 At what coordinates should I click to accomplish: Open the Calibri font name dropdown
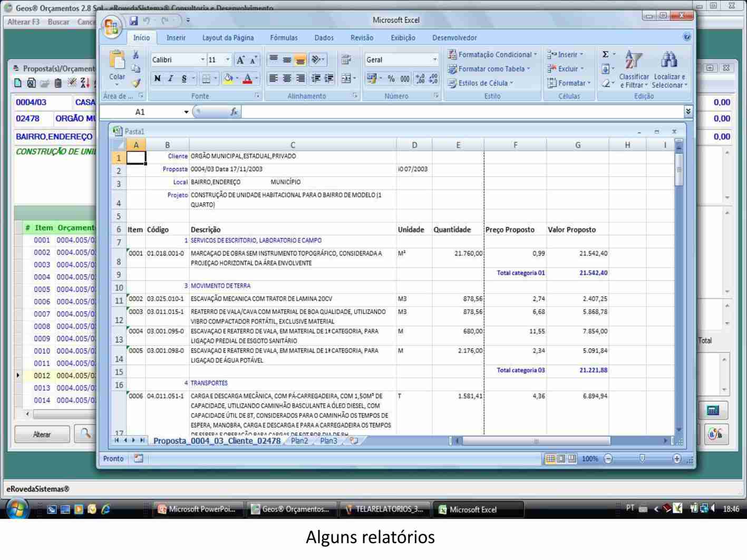coord(202,60)
